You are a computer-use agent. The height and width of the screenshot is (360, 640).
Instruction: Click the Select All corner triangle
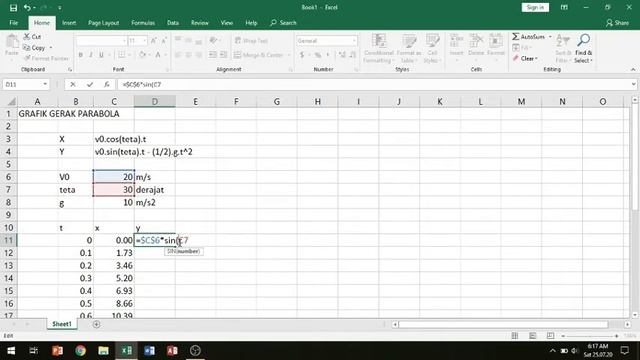coord(12,101)
